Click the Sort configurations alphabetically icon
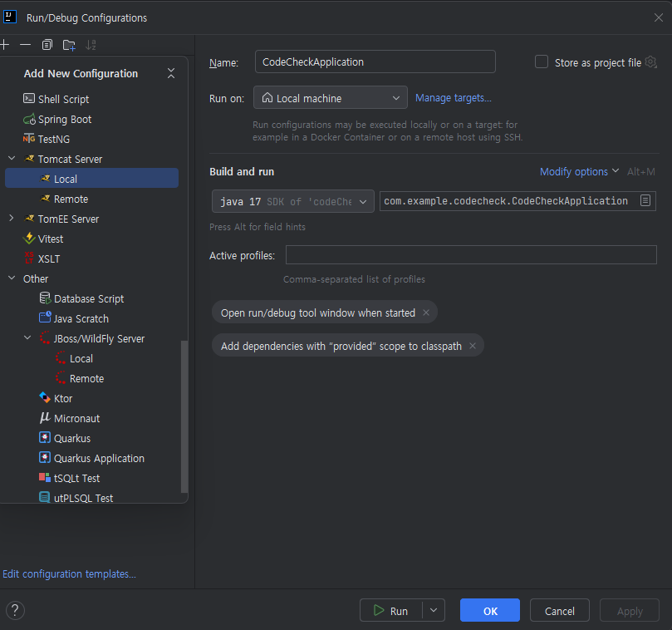The height and width of the screenshot is (630, 672). 91,45
